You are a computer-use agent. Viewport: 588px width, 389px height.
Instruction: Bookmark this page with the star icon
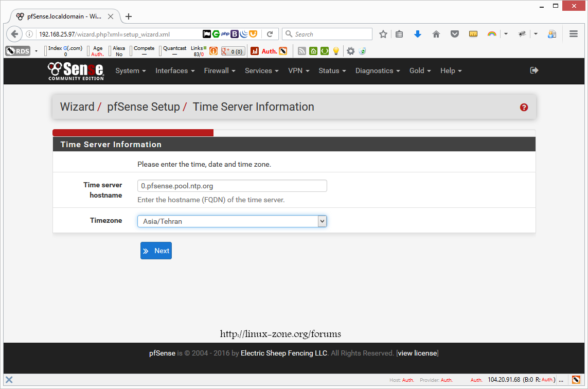pyautogui.click(x=383, y=34)
